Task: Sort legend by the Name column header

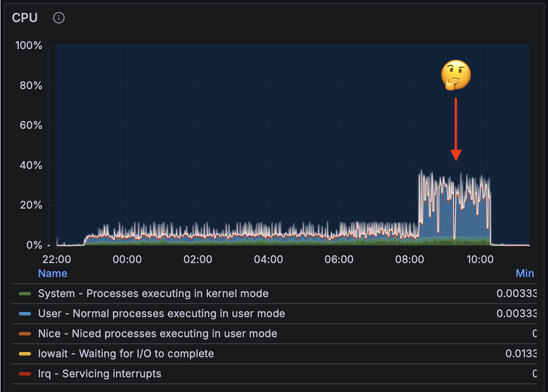Action: click(x=52, y=273)
